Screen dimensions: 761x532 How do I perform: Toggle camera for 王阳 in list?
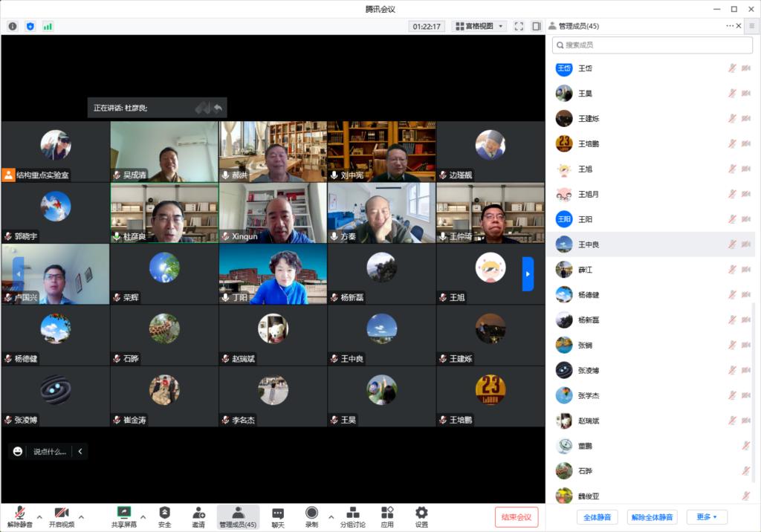pos(746,219)
